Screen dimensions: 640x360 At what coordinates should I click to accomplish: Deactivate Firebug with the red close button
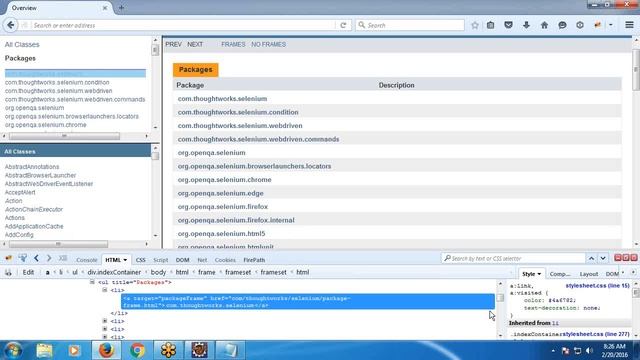point(634,258)
